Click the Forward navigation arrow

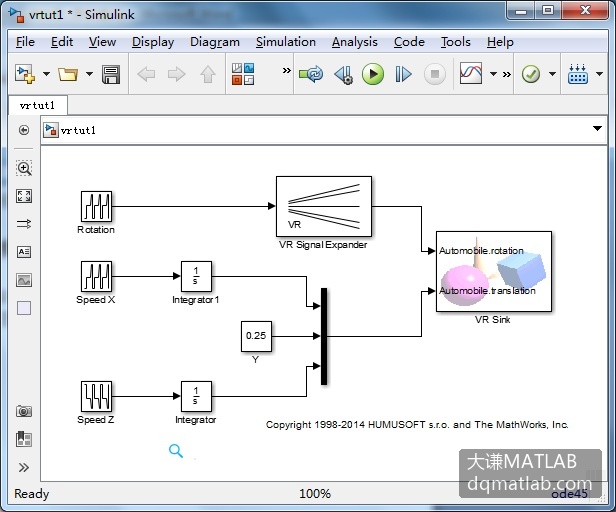click(176, 74)
